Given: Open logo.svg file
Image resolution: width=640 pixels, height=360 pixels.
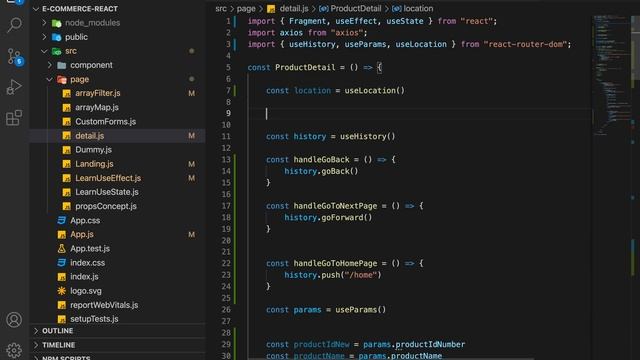Looking at the screenshot, I should pyautogui.click(x=86, y=291).
